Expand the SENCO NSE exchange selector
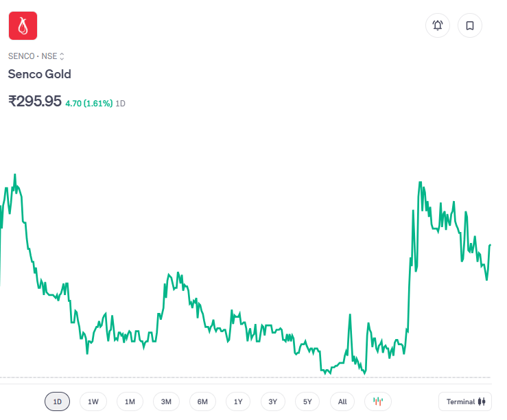This screenshot has width=507, height=420. 62,56
